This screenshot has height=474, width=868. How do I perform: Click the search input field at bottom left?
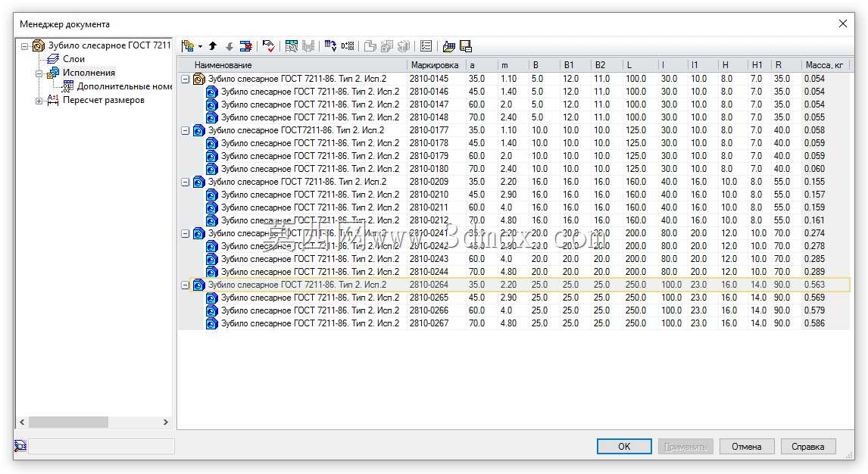click(x=101, y=446)
